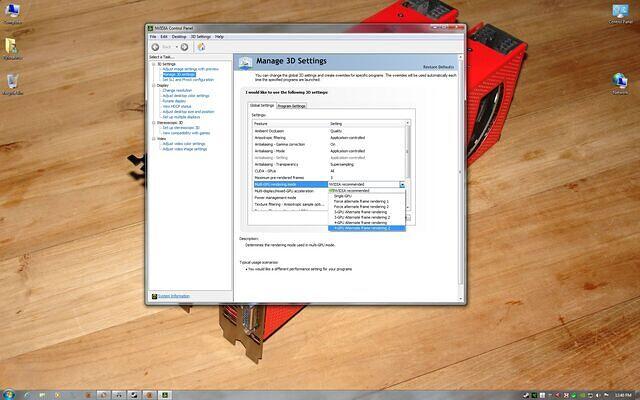This screenshot has height=400, width=640.
Task: Open the Recycle Bin desktop icon
Action: pos(12,82)
